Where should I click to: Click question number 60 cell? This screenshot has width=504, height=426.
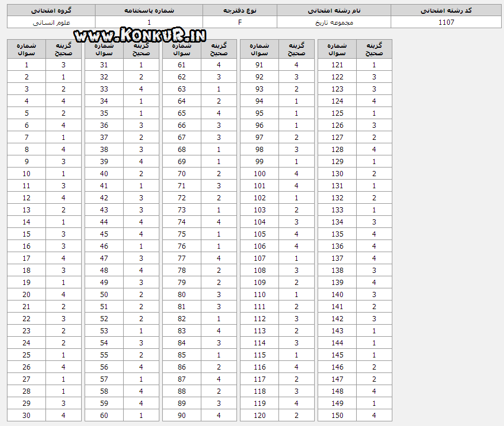point(104,415)
